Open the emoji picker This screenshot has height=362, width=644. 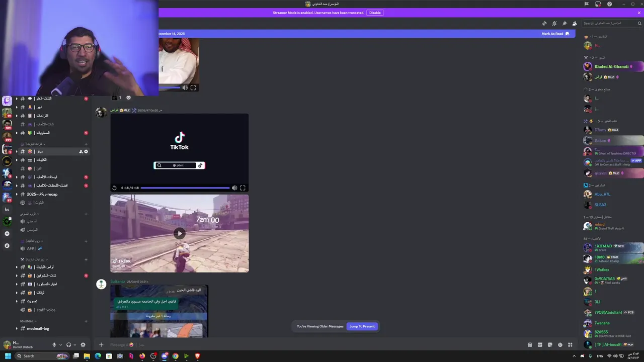[x=560, y=345]
